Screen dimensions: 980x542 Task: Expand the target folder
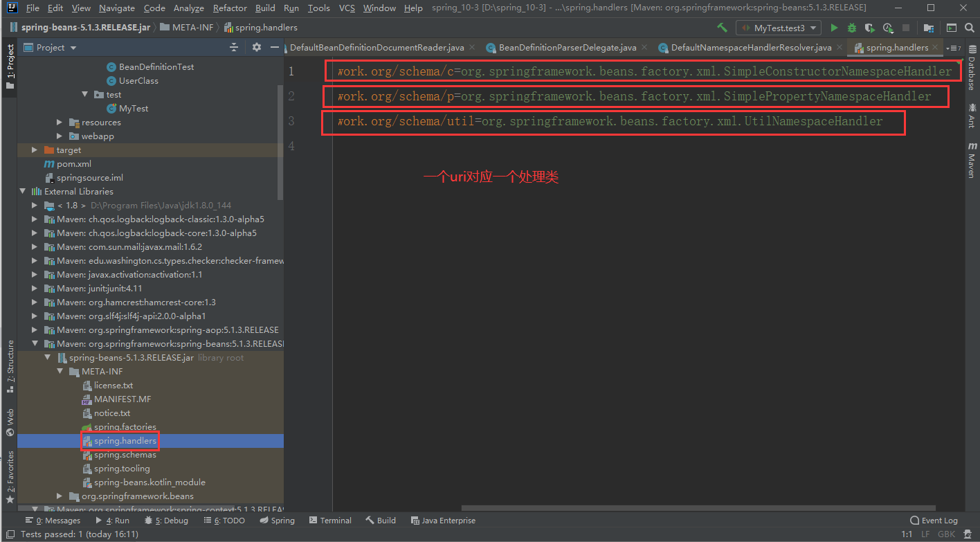tap(35, 150)
